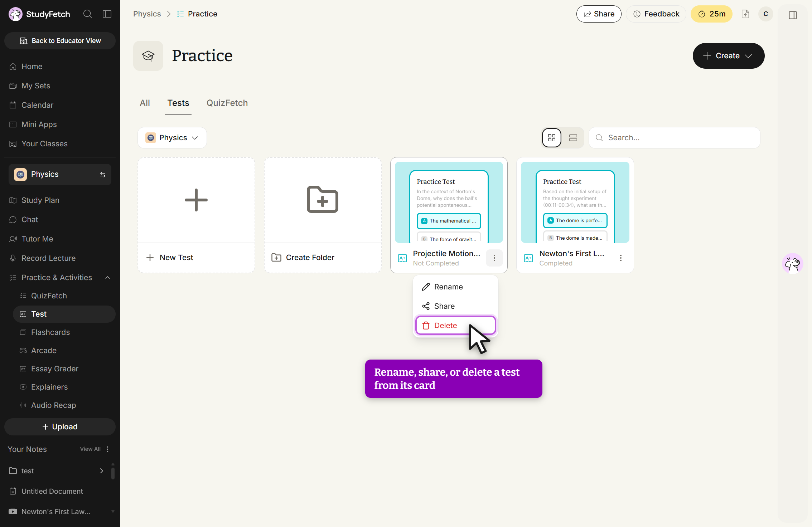Focus the Search field

(x=675, y=138)
